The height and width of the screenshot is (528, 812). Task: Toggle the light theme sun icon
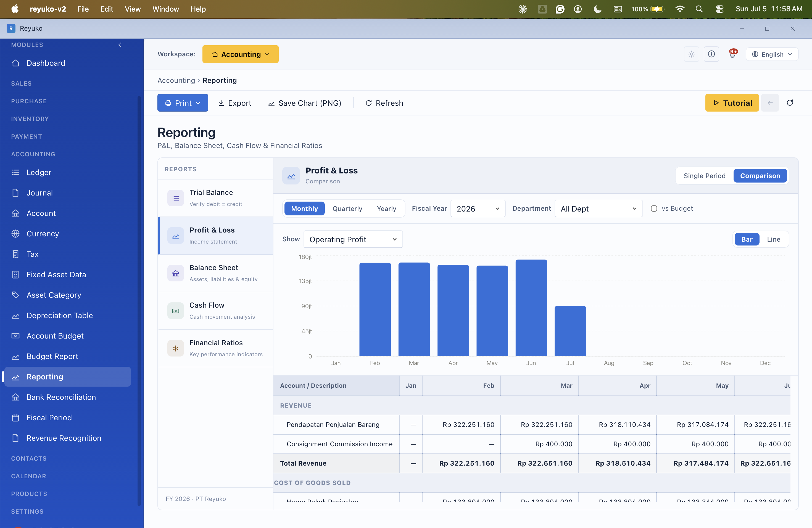[692, 54]
